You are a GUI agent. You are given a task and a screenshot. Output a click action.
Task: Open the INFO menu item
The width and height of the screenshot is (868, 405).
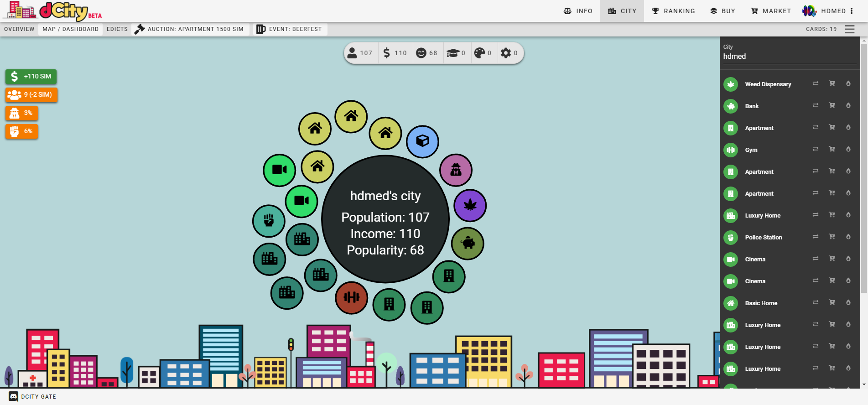point(578,11)
